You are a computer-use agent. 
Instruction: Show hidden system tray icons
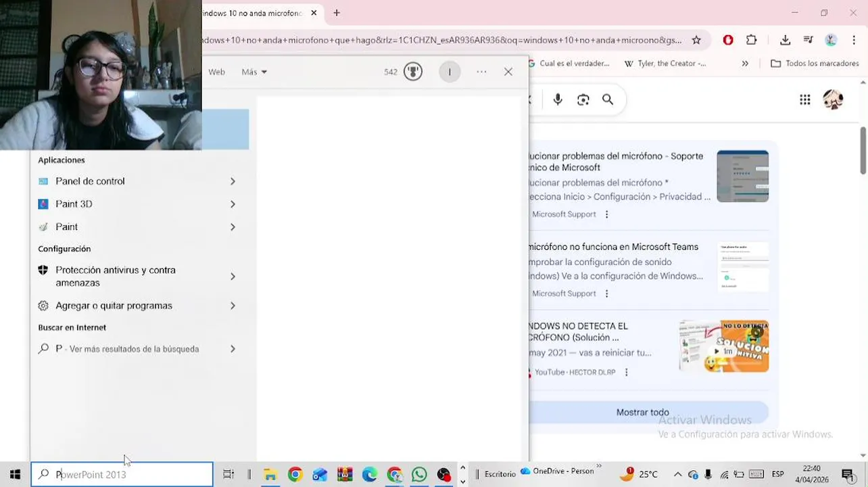tap(677, 474)
